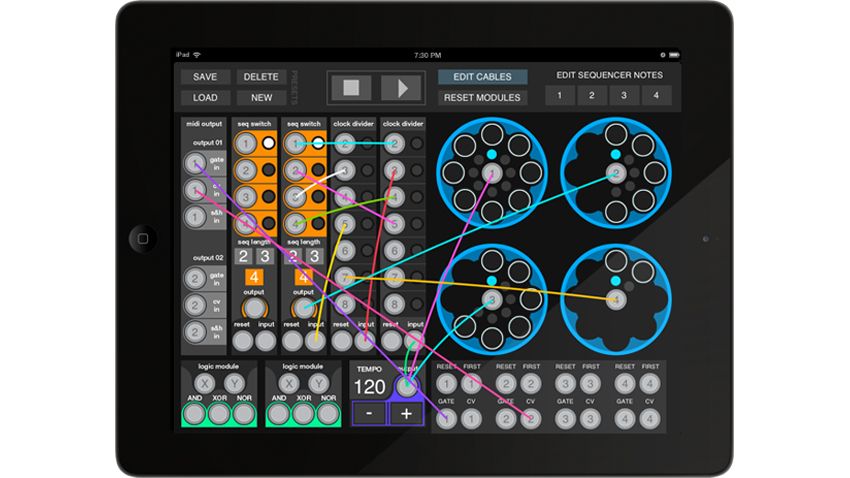
Task: Tap the XOR output of left logic module
Action: point(219,414)
